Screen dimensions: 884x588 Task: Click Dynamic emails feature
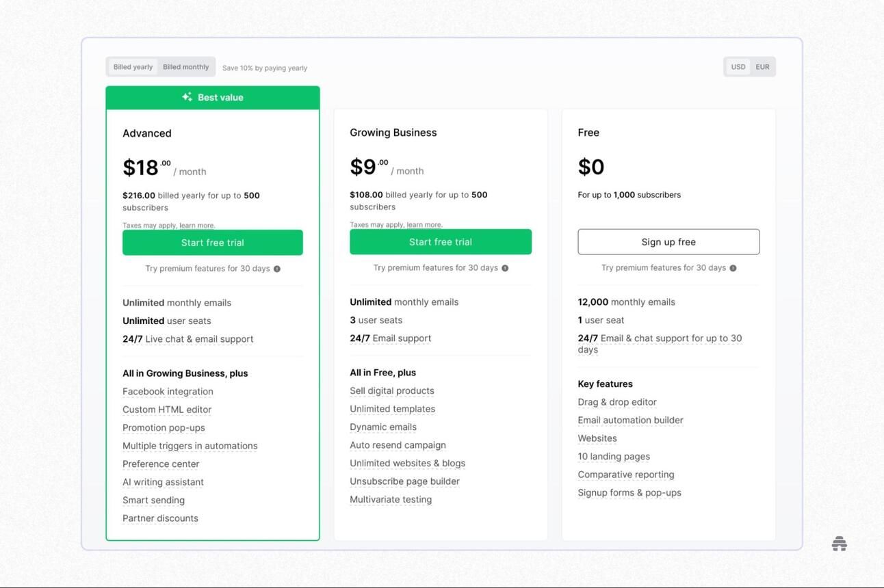pyautogui.click(x=383, y=427)
